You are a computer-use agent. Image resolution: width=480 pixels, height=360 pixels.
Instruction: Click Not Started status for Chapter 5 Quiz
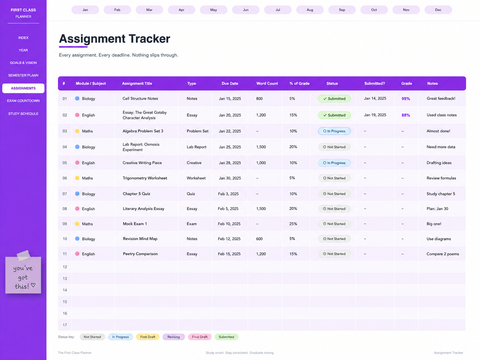334,194
